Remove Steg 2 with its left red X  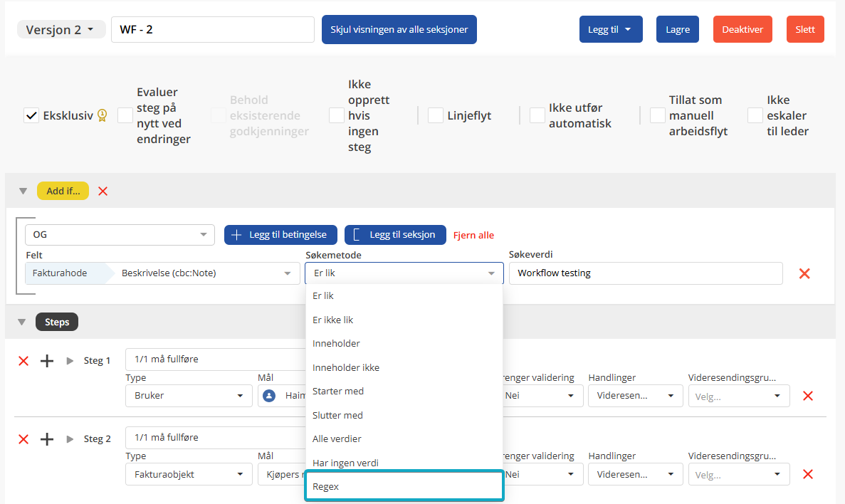(23, 439)
